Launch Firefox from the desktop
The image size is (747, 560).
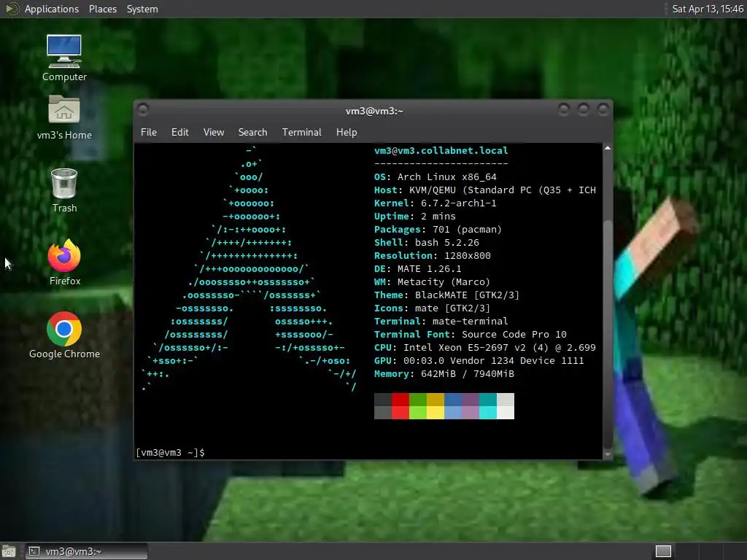pos(64,262)
